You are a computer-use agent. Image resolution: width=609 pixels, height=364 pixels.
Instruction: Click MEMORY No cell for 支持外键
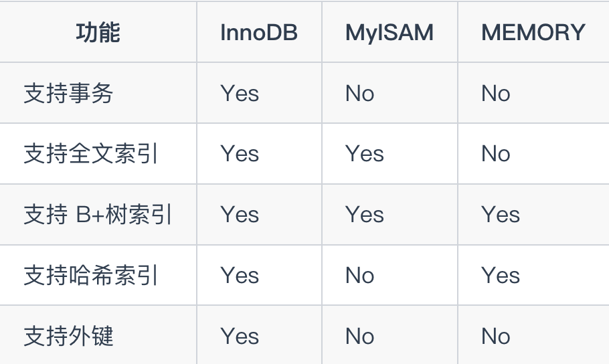tap(496, 336)
